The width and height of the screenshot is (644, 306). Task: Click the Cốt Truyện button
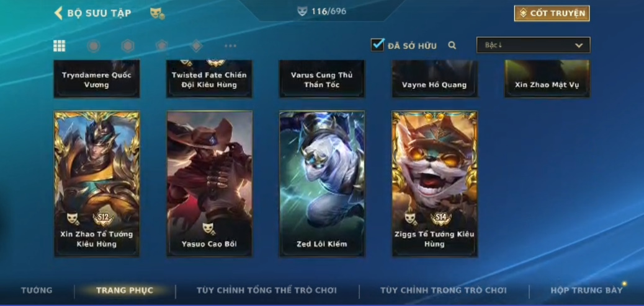tap(552, 13)
